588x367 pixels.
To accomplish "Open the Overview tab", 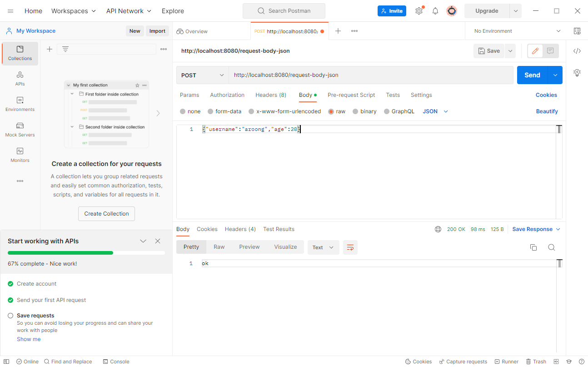I will pos(192,31).
